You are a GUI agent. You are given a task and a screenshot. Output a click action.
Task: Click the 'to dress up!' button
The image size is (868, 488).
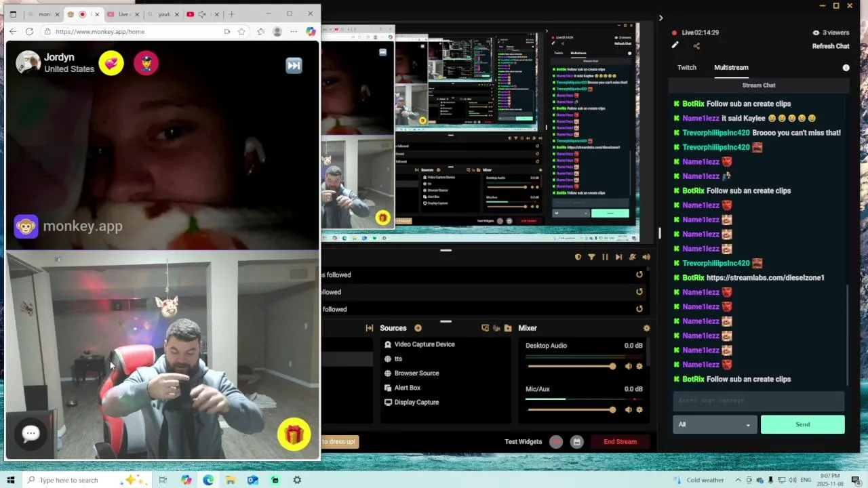pyautogui.click(x=339, y=442)
